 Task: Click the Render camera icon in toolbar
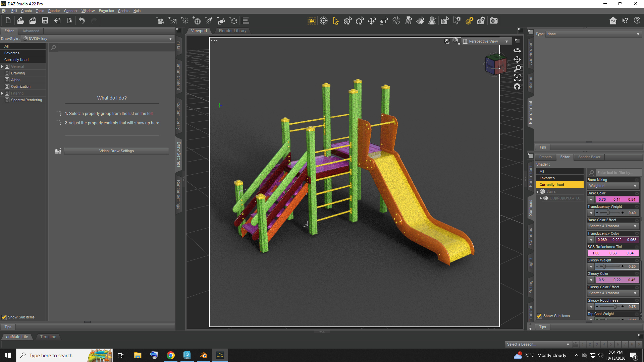(494, 21)
